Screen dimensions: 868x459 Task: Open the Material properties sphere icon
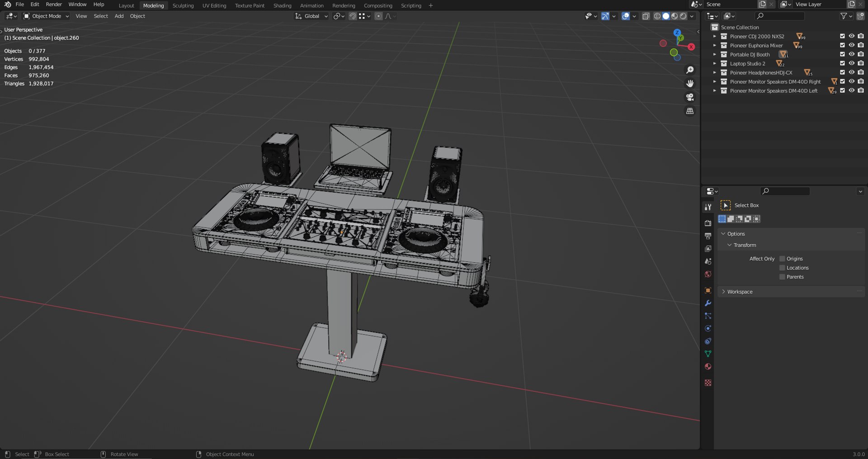tap(708, 366)
